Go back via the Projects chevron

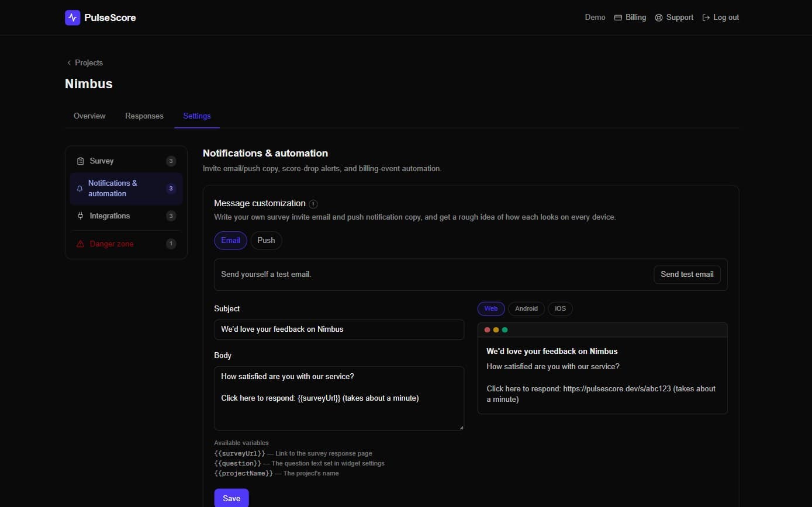tap(69, 62)
